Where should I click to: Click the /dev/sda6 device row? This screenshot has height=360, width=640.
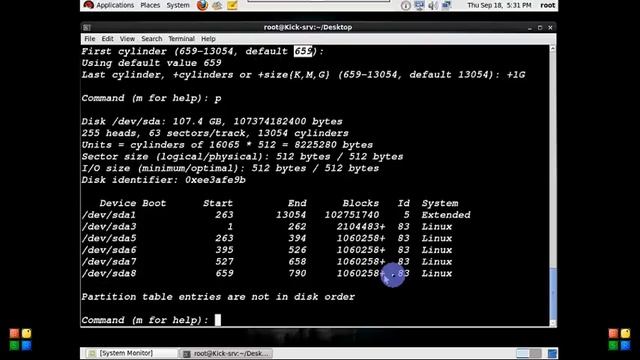[x=267, y=250]
